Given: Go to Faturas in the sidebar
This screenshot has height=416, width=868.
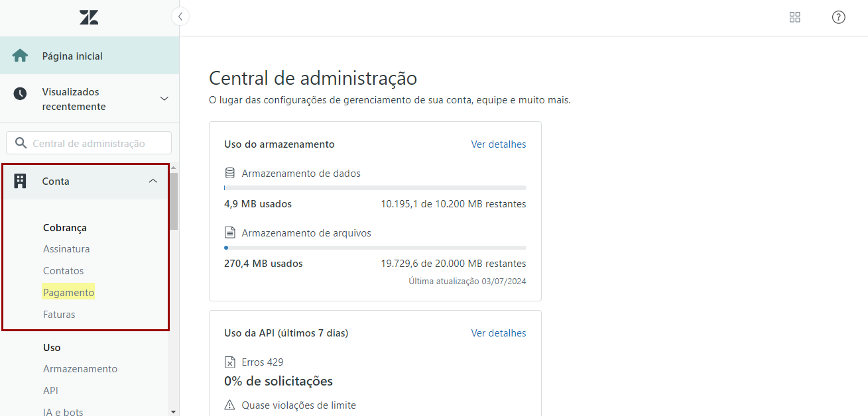Looking at the screenshot, I should [x=59, y=315].
